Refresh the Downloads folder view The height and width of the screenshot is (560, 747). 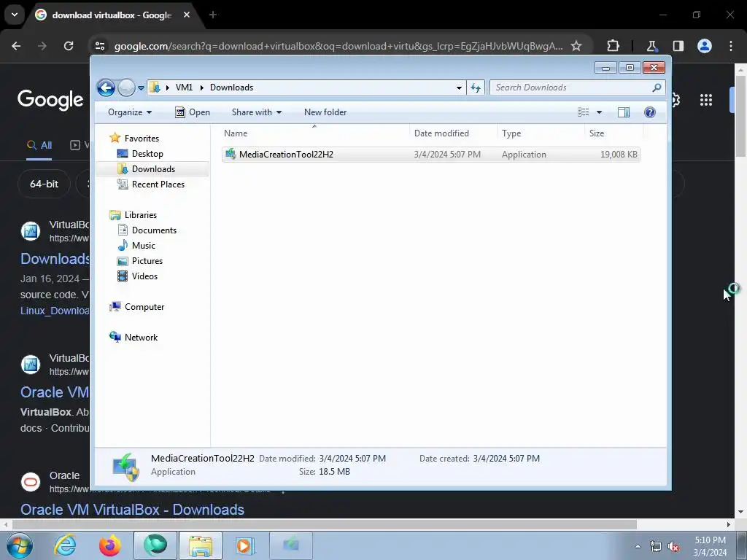(x=476, y=87)
